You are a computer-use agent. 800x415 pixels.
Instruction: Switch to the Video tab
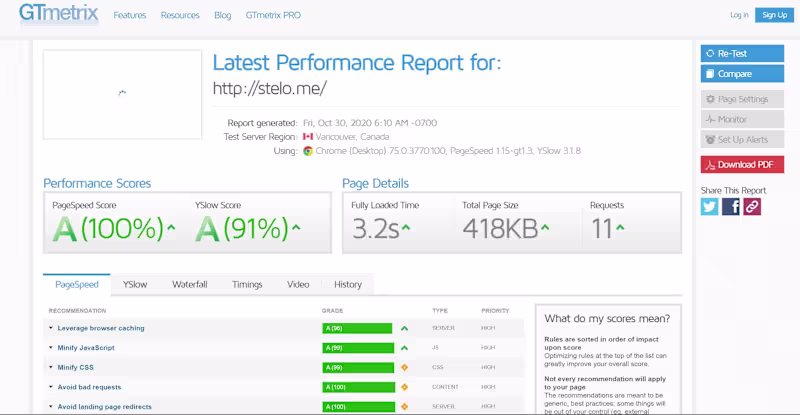pos(298,284)
